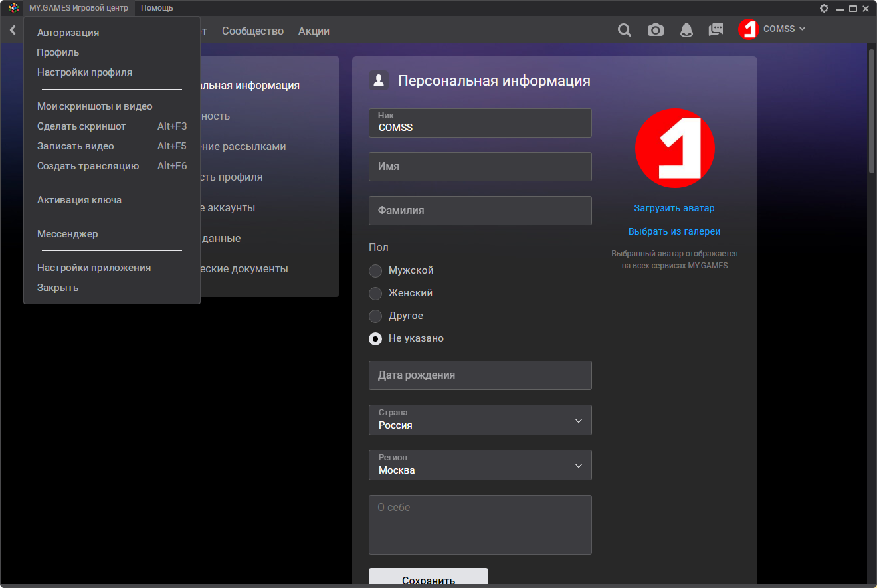Click the large red profile avatar

point(674,148)
